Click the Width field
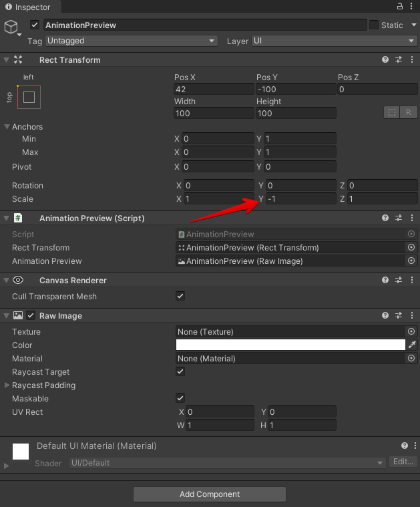The height and width of the screenshot is (507, 420). coord(214,113)
